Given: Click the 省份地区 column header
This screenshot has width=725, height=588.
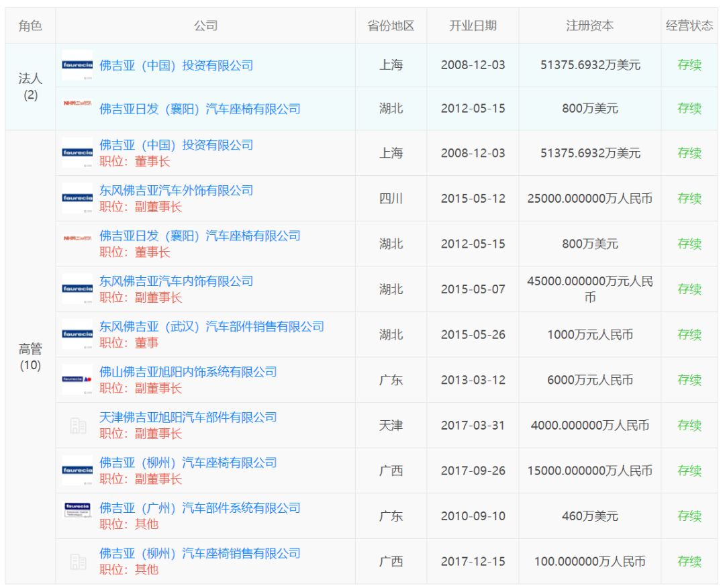Looking at the screenshot, I should [391, 26].
